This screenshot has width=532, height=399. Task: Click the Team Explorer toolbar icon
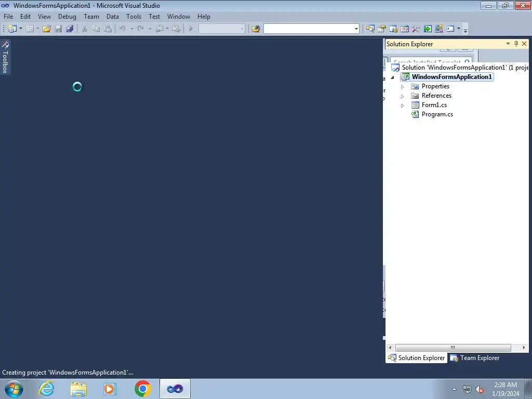[393, 29]
